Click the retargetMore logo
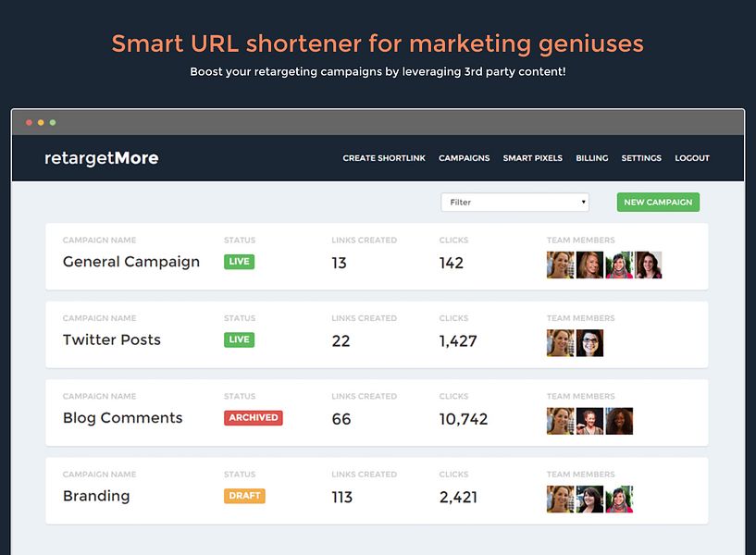 [101, 158]
